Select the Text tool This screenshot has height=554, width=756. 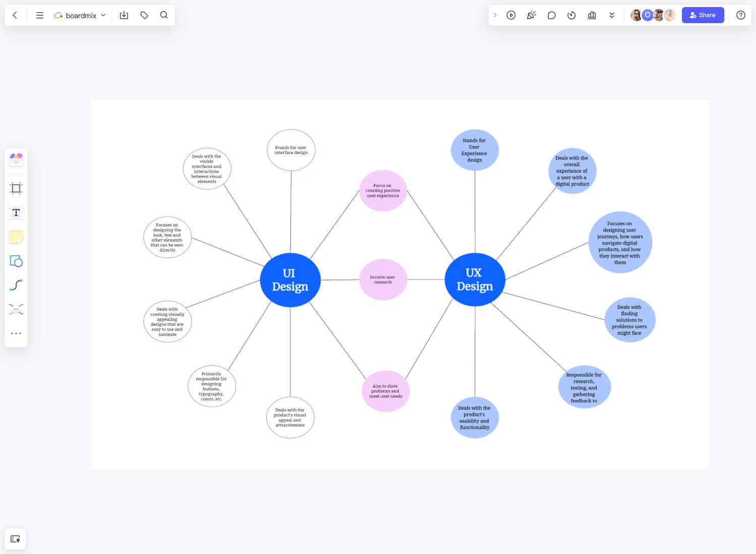click(x=16, y=213)
